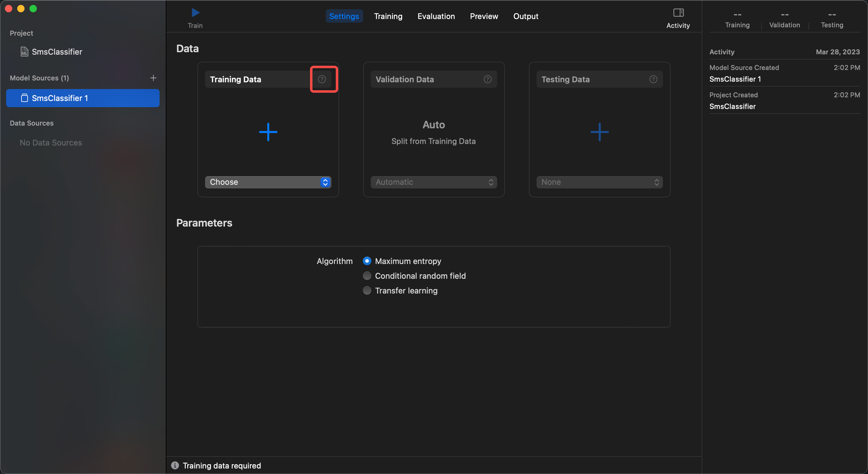This screenshot has width=868, height=474.
Task: Open the Automatic validation data dropdown
Action: coord(434,182)
